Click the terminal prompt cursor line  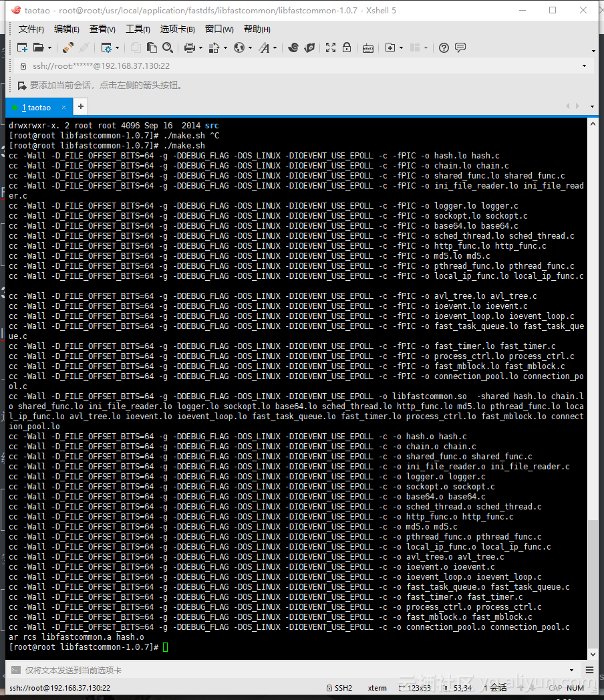click(88, 647)
